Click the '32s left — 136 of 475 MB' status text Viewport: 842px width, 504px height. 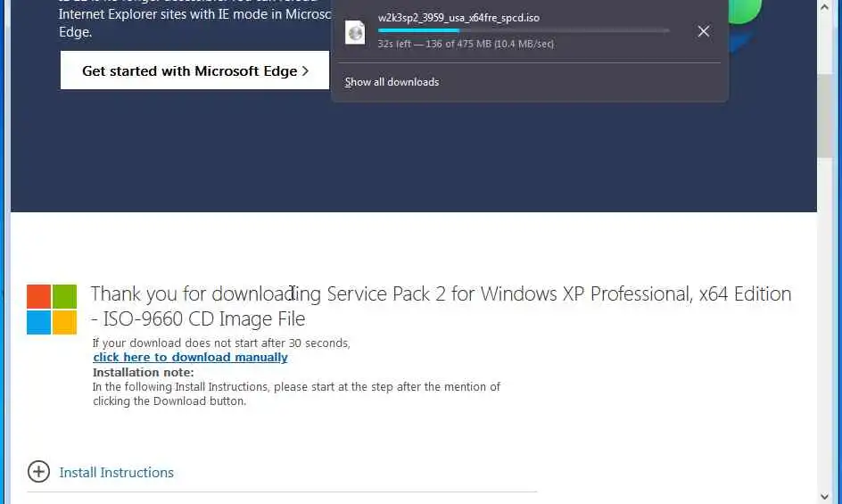click(466, 44)
